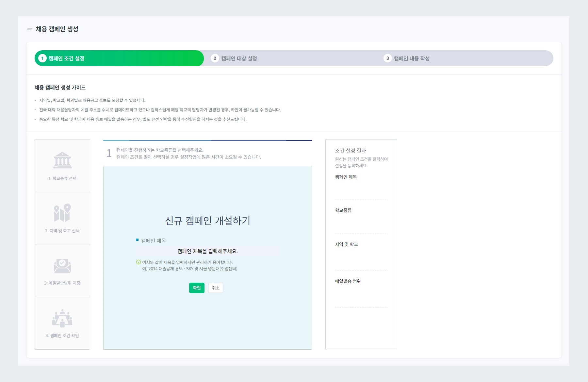Click the 확인 confirm button
This screenshot has height=382, width=588.
(x=196, y=288)
